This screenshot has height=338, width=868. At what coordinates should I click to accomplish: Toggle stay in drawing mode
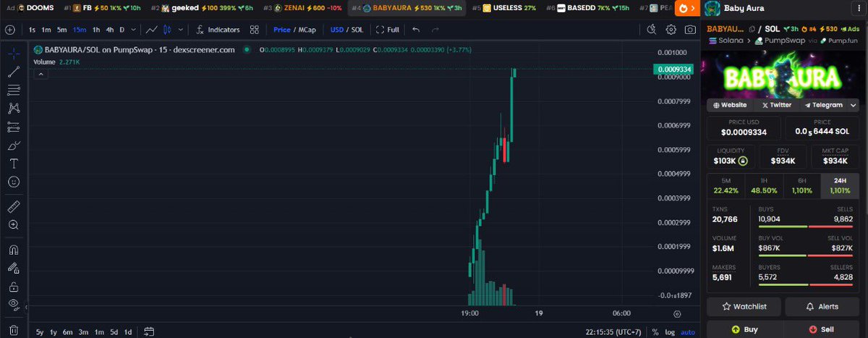coord(14,269)
